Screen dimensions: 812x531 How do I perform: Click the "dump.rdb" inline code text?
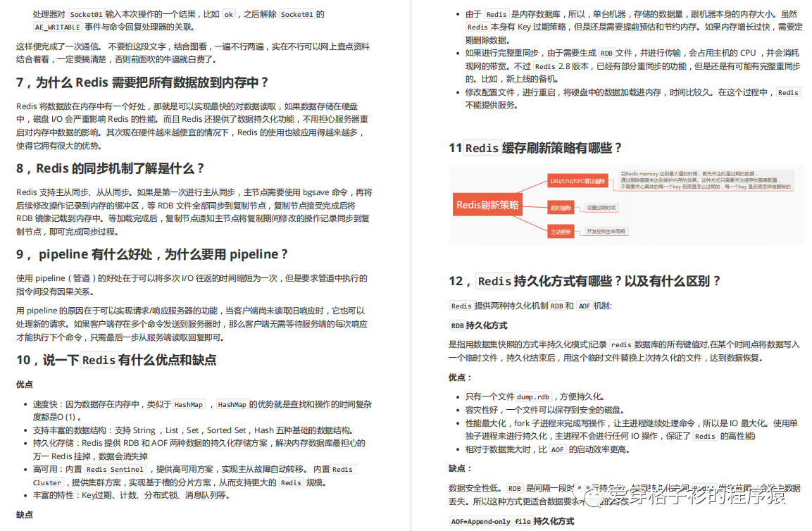click(533, 396)
